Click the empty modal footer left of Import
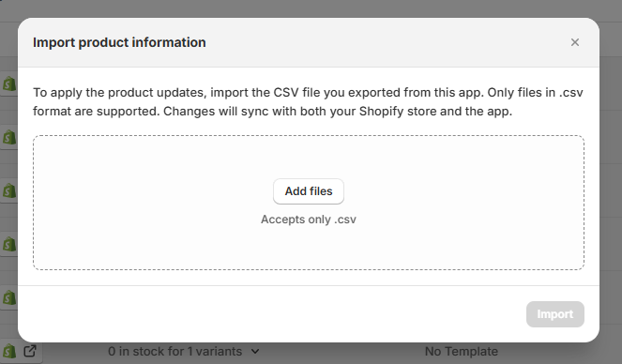 pos(270,314)
